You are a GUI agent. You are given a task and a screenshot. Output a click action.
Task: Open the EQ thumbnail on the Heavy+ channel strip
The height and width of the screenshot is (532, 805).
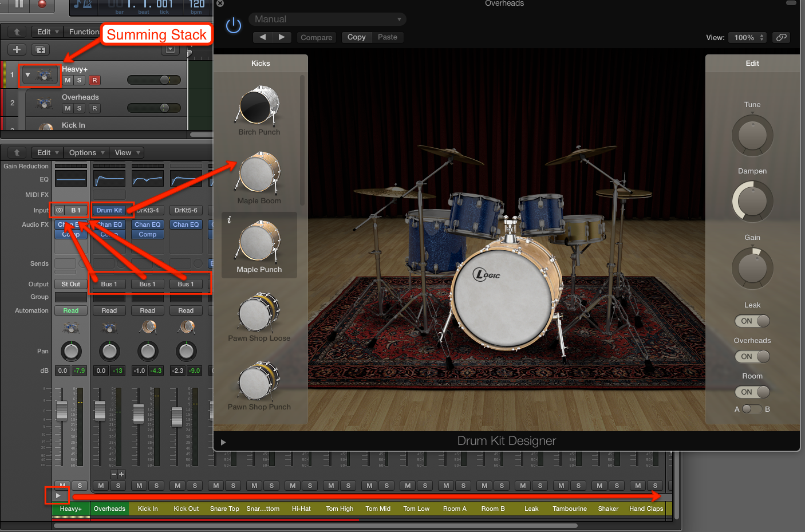point(71,179)
